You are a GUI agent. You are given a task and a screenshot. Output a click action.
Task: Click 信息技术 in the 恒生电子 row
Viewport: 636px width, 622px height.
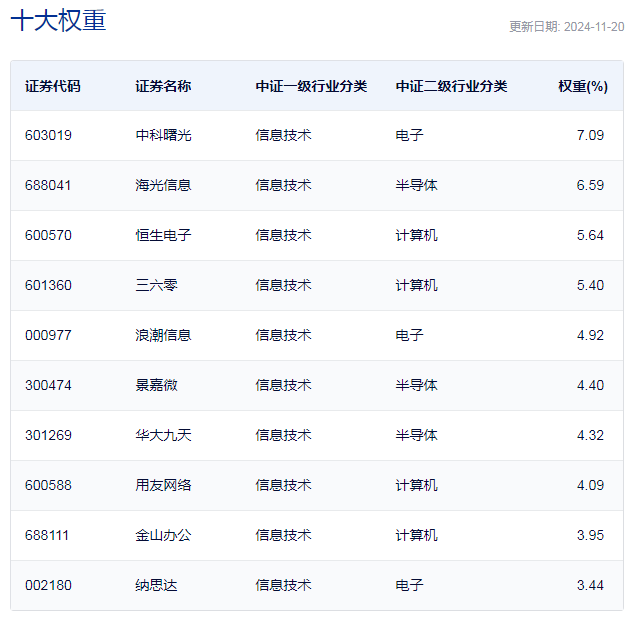pyautogui.click(x=283, y=235)
